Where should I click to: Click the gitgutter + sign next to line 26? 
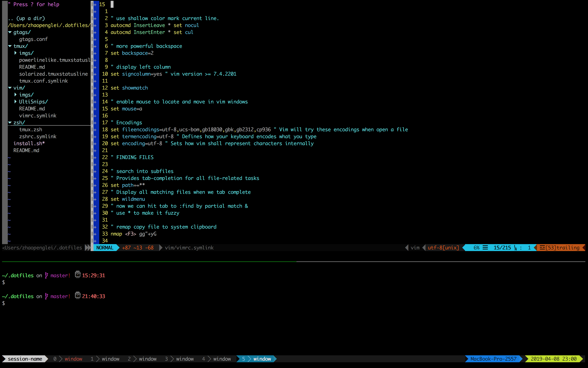tap(95, 185)
